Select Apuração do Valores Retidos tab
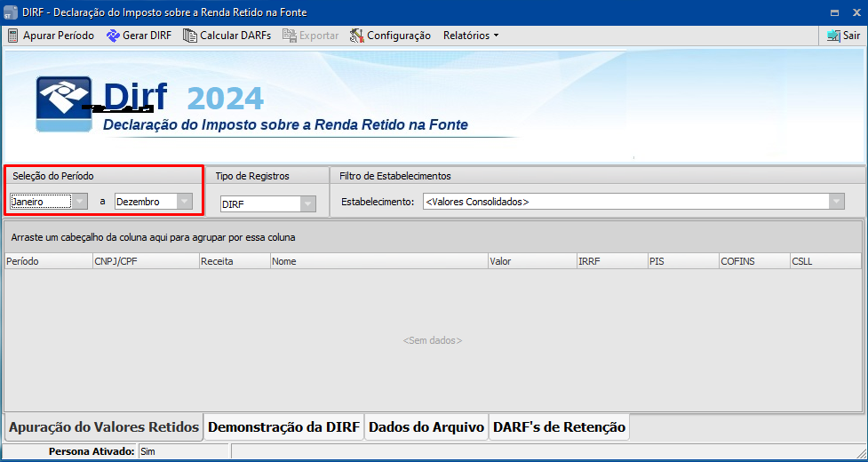This screenshot has height=462, width=868. pos(103,427)
